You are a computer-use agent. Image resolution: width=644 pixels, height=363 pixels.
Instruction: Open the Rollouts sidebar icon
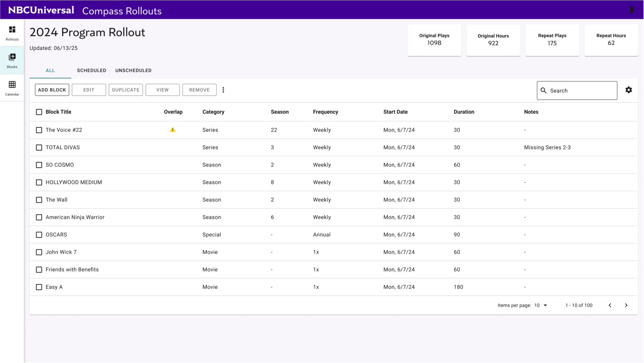tap(12, 33)
